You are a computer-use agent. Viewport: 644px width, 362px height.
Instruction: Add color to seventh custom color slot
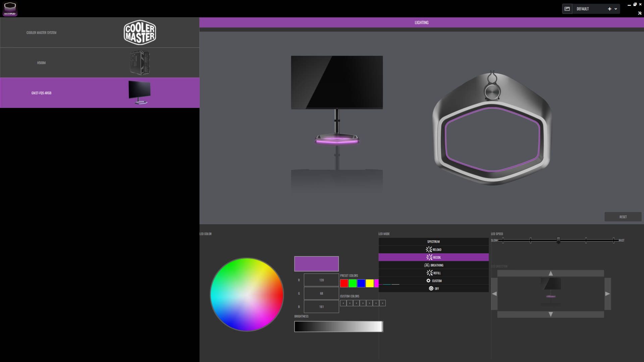click(382, 303)
